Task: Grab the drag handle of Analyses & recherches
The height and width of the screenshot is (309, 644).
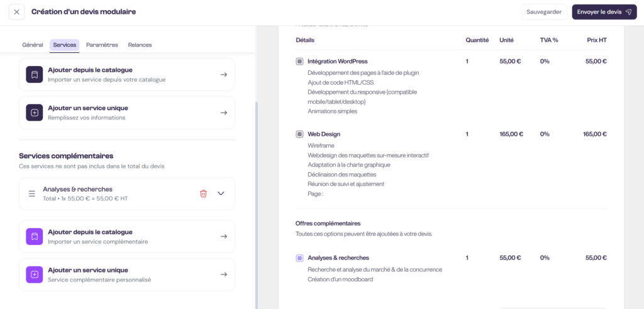Action: click(32, 193)
